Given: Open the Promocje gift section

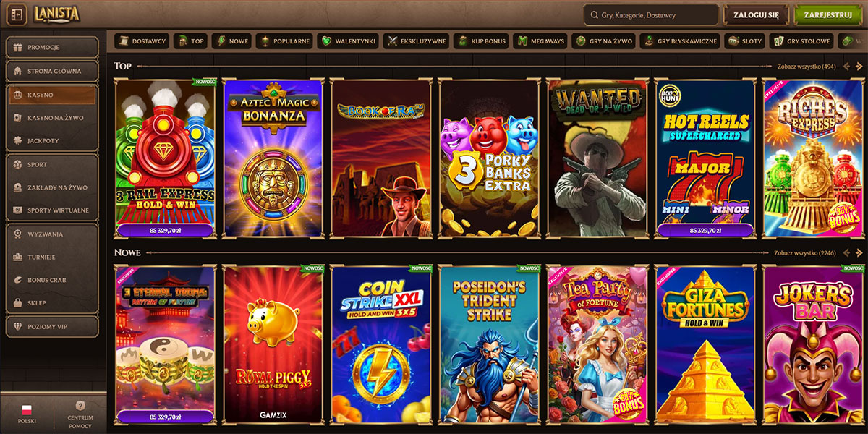Looking at the screenshot, I should (x=52, y=47).
